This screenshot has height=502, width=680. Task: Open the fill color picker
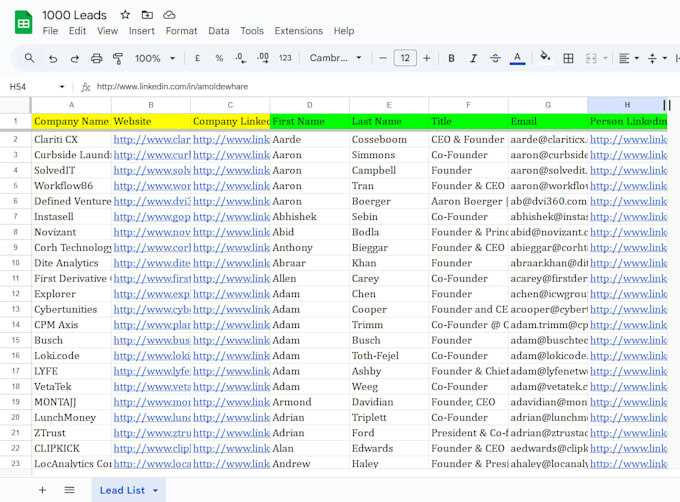pyautogui.click(x=545, y=57)
